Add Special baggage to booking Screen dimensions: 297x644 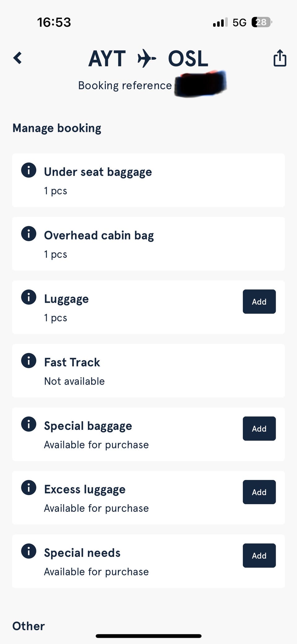(x=259, y=429)
